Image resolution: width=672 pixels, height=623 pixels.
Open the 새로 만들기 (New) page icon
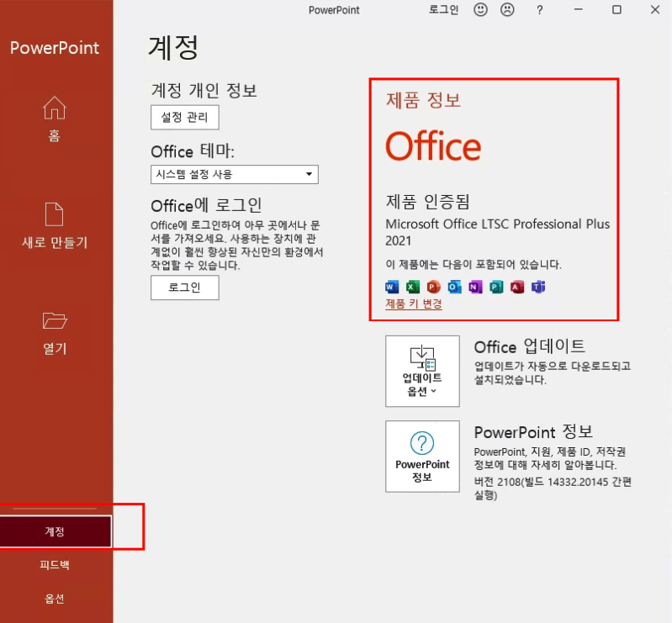(55, 214)
